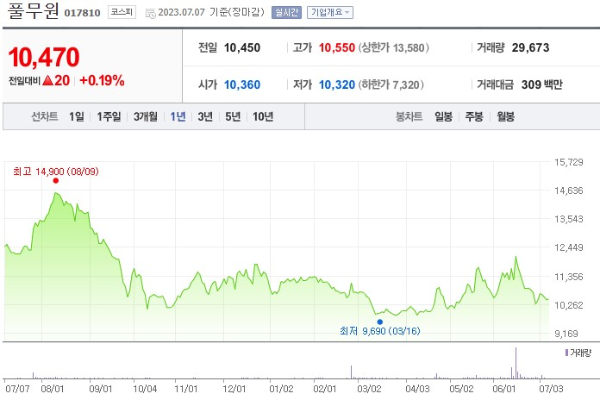Click the current price 10,470
The width and height of the screenshot is (600, 409).
coord(44,57)
